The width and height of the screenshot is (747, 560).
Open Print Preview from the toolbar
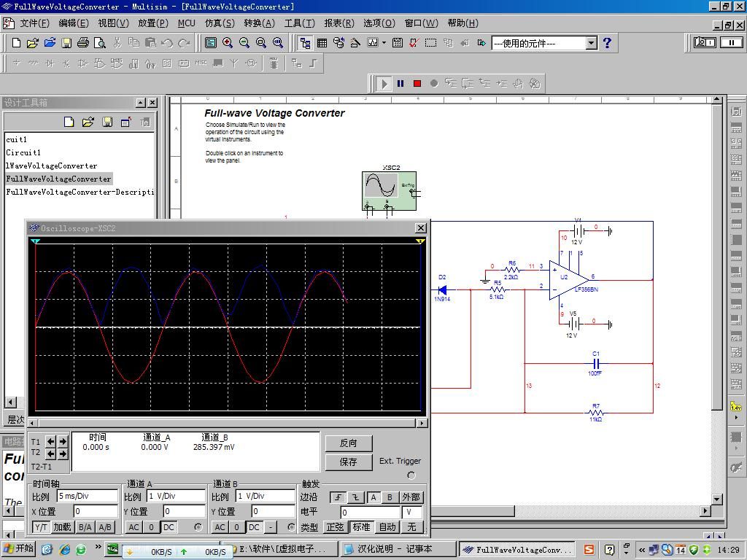click(x=99, y=43)
